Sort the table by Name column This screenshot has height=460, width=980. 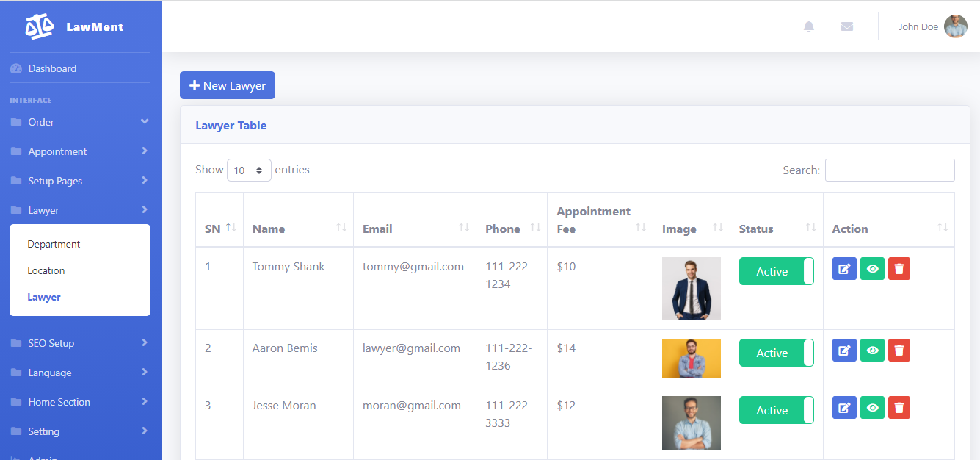pos(269,229)
